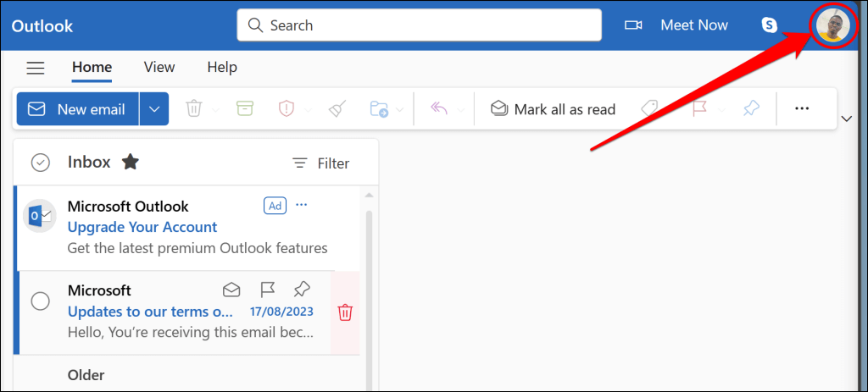
Task: Click the Sweep broom icon
Action: (x=337, y=108)
